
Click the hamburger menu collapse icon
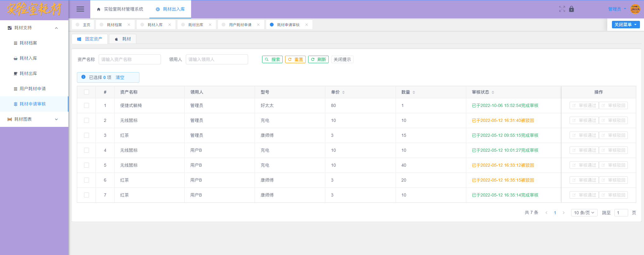[80, 9]
